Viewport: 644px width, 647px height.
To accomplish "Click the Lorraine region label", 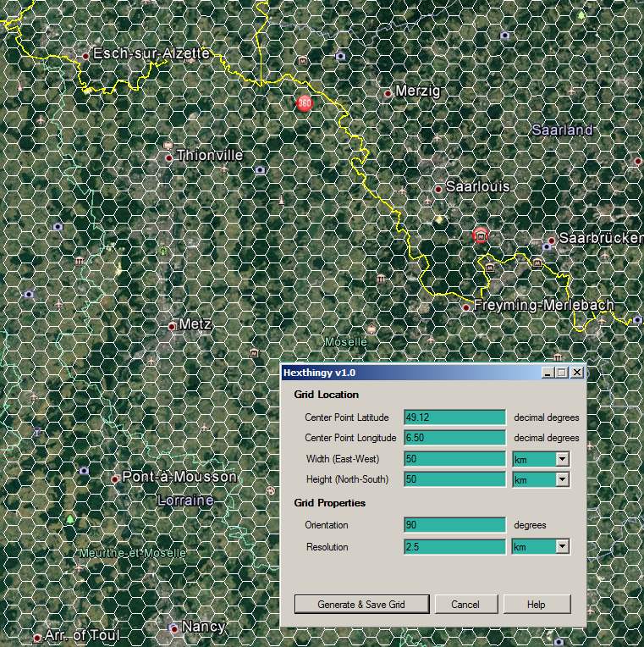I will pyautogui.click(x=185, y=500).
